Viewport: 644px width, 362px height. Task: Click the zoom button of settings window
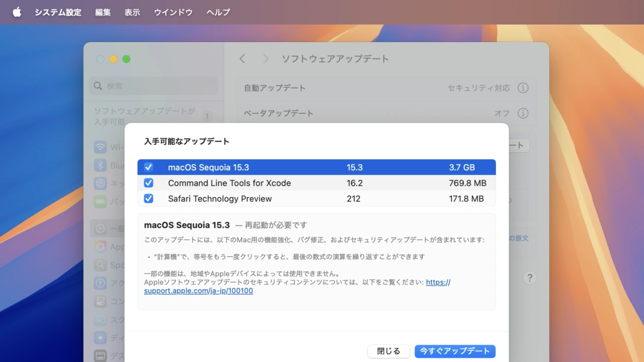[x=126, y=59]
